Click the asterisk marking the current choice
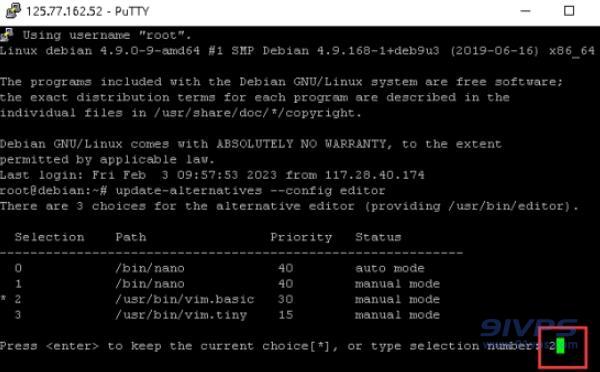 pyautogui.click(x=3, y=298)
